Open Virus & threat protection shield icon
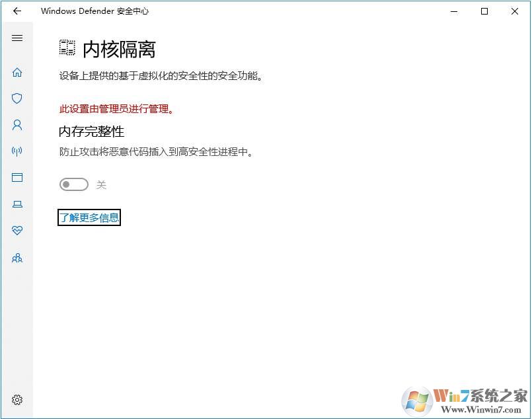Image resolution: width=532 pixels, height=419 pixels. (x=17, y=98)
